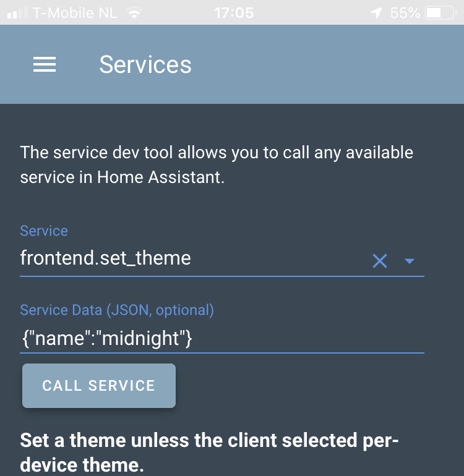Screen dimensions: 464x476
Task: Clear the frontend.set_theme service selection
Action: click(379, 261)
